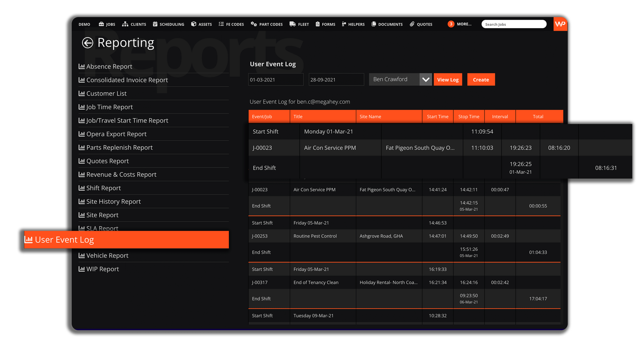Select the Documents icon
Image resolution: width=644 pixels, height=348 pixels.
click(x=373, y=24)
